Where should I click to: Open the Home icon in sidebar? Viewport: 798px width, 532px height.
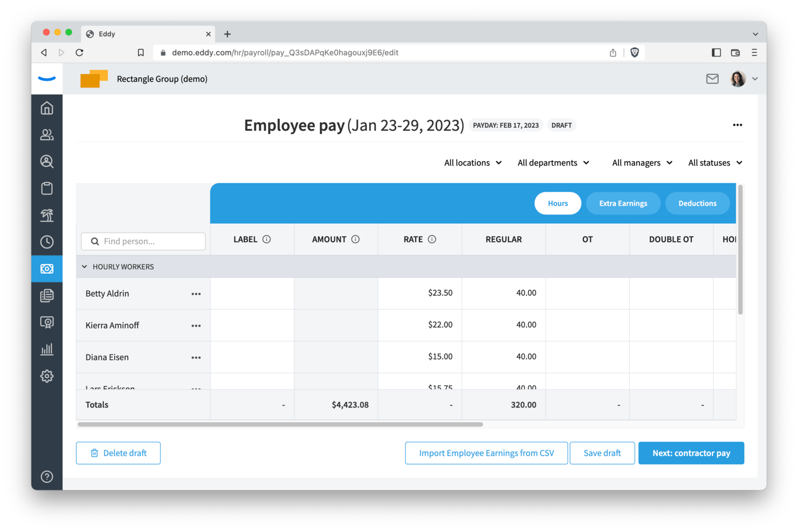(x=47, y=108)
